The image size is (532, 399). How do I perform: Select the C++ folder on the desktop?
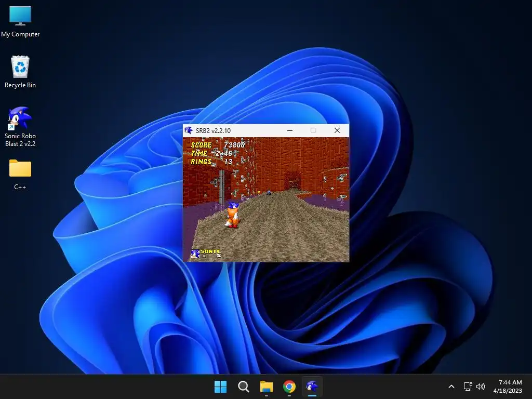[20, 175]
